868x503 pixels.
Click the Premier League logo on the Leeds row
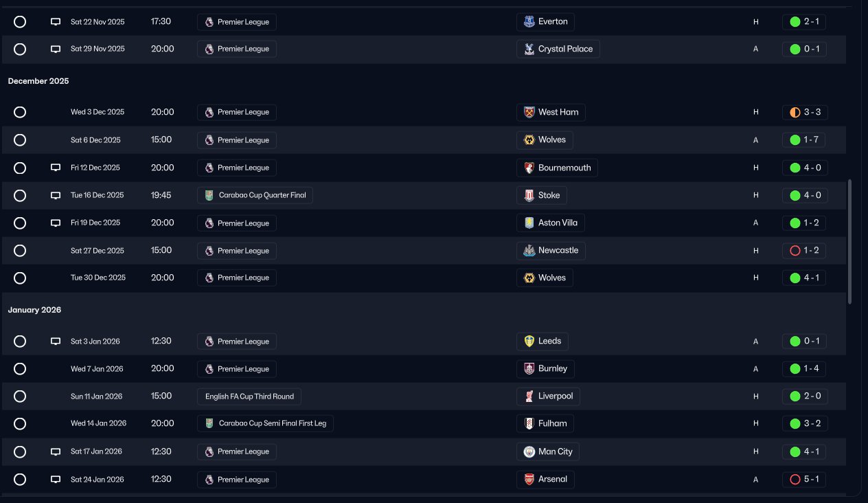(x=209, y=342)
